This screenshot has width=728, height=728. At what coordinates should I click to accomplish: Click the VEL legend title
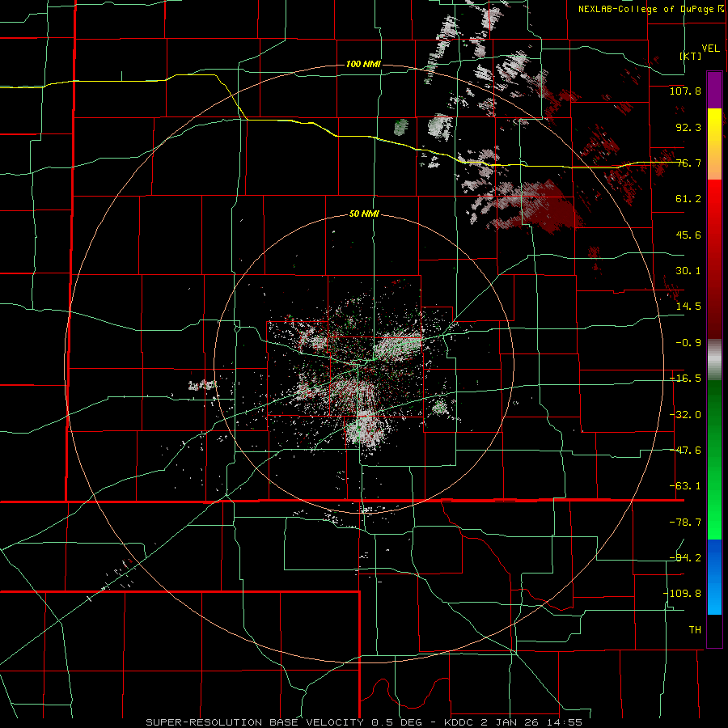(x=710, y=49)
